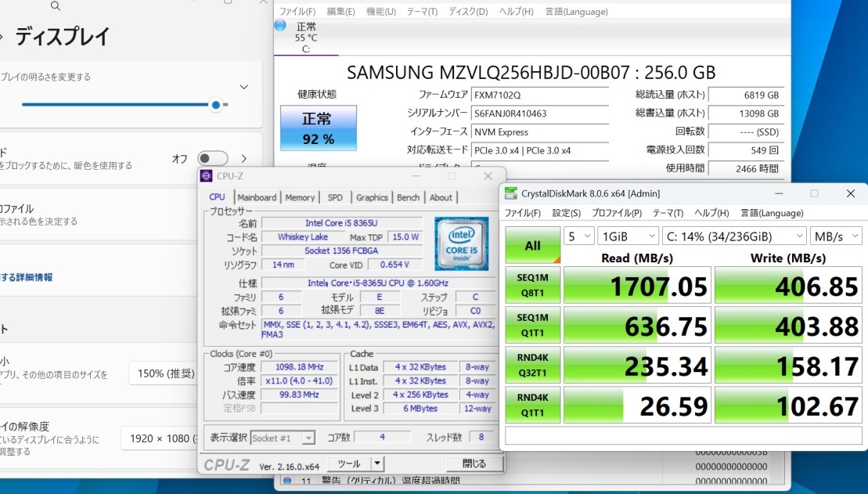Open the test count dropdown showing 5
Screen dimensions: 868x494
[x=579, y=236]
